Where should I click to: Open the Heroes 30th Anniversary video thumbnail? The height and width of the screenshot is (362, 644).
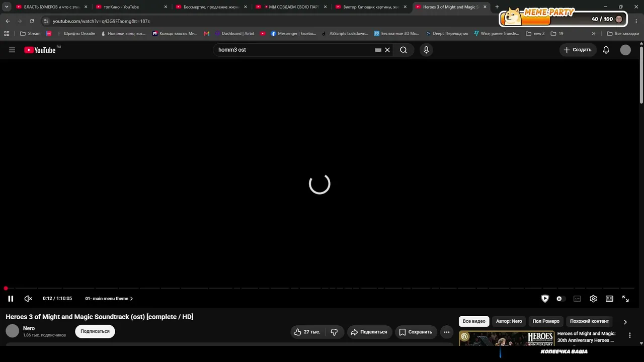coord(506,338)
